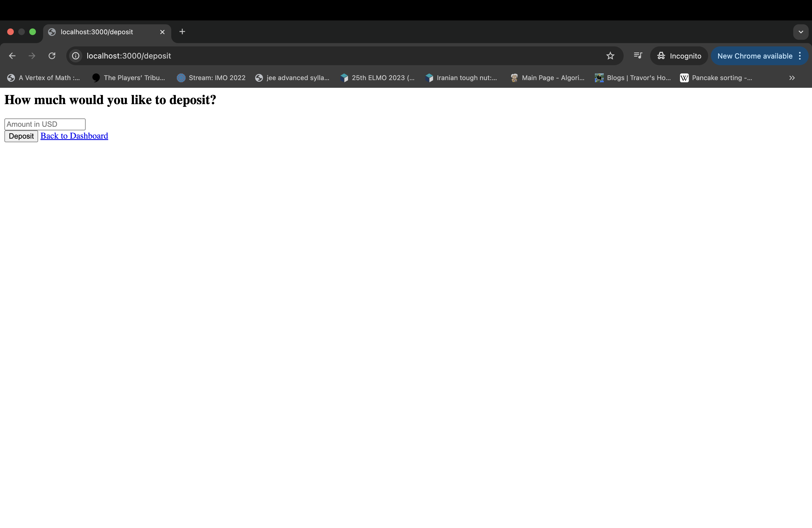This screenshot has height=528, width=812.
Task: Click the Incognito indicator
Action: pos(679,56)
